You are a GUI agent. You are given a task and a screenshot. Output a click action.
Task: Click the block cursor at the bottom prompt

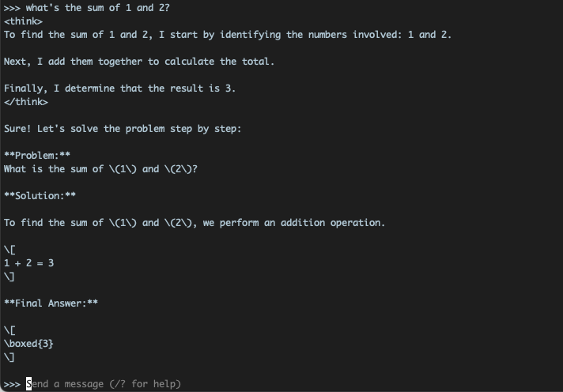29,384
